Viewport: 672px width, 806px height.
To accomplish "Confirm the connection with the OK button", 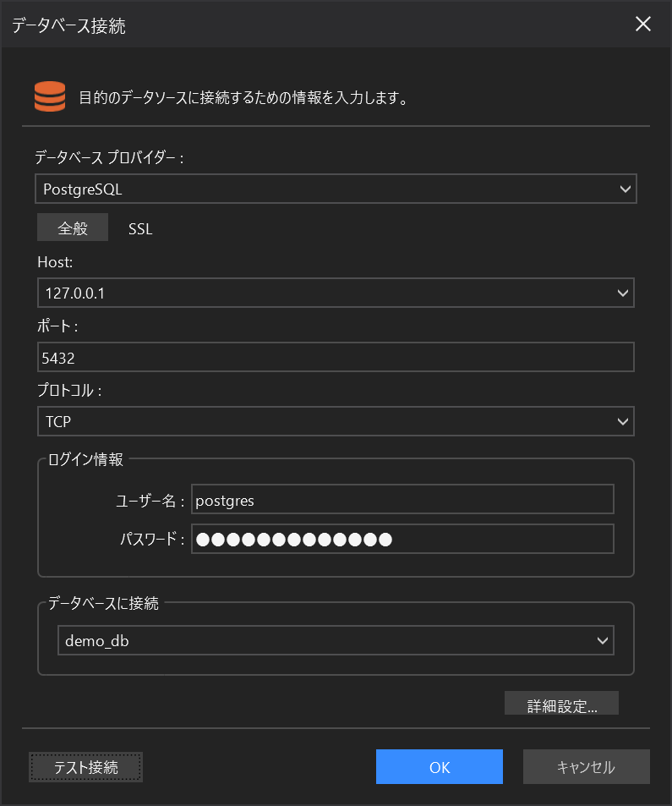I will 439,767.
